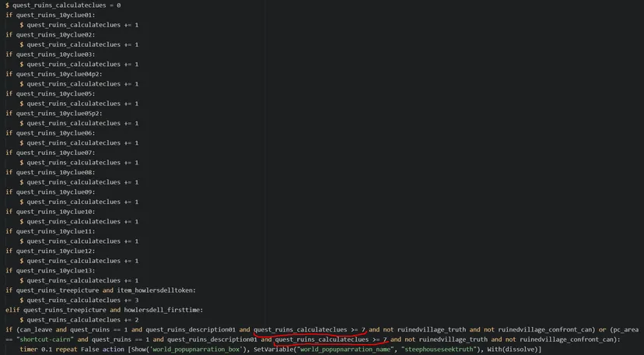Click the timer 0.1 keyword
The width and height of the screenshot is (644, 355).
pos(37,350)
